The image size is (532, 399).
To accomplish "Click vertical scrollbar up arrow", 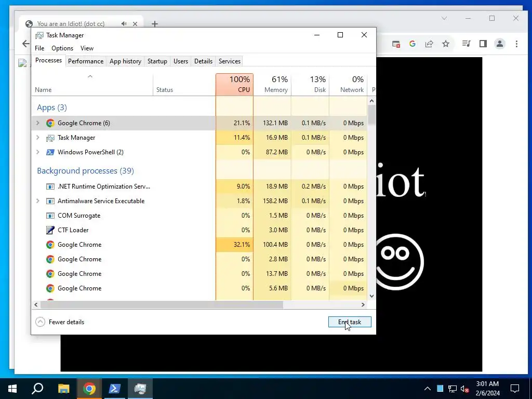I will [x=371, y=101].
